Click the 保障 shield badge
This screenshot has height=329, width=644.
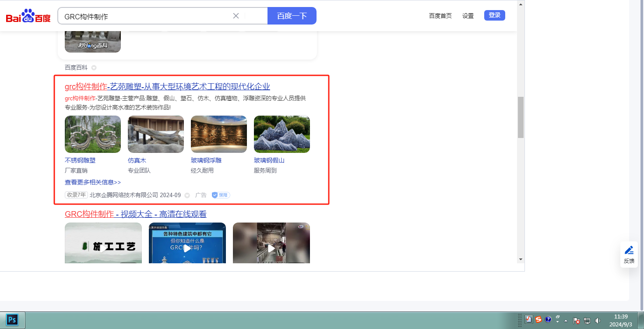point(221,195)
